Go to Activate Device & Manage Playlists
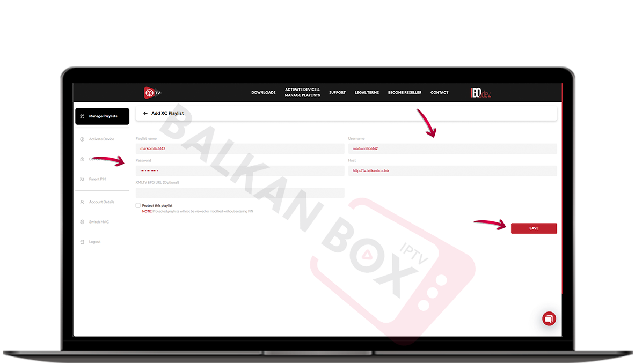The width and height of the screenshot is (635, 364). click(x=302, y=93)
